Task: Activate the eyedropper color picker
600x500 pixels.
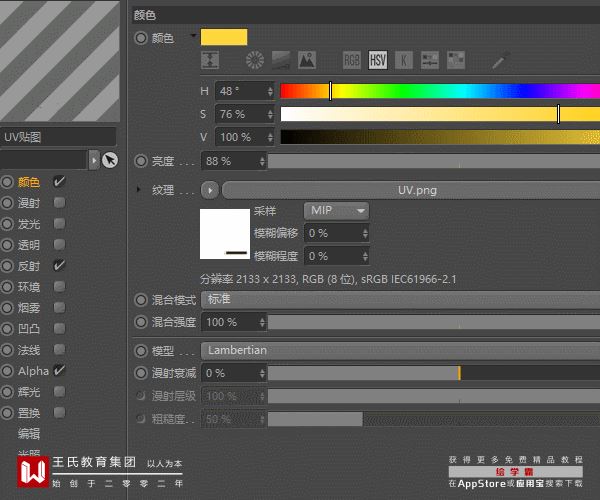Action: (501, 60)
